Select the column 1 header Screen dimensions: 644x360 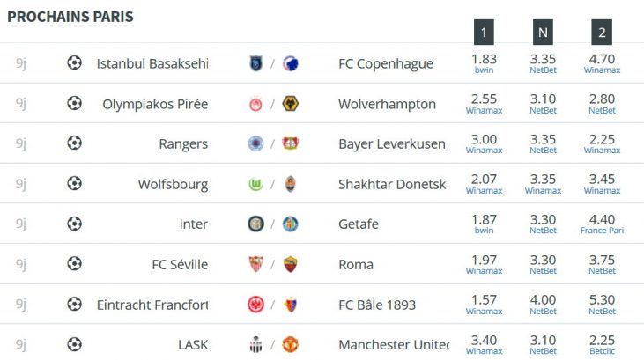(x=484, y=32)
